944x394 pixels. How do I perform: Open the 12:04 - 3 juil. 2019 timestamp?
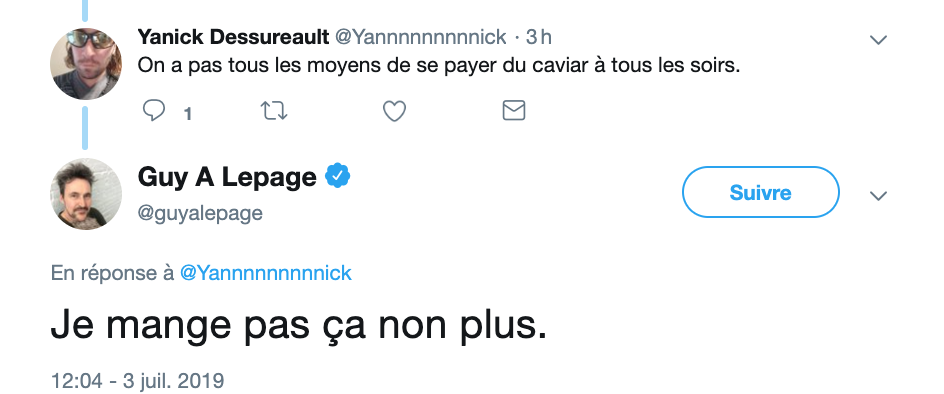(137, 381)
